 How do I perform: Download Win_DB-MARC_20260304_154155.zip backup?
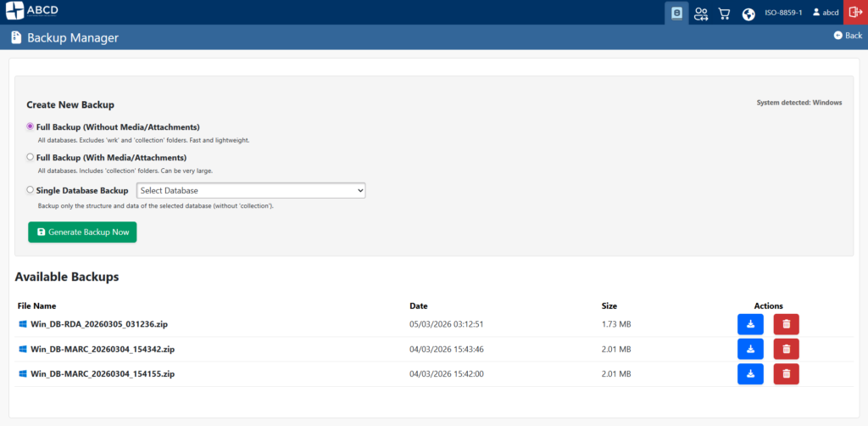click(750, 374)
